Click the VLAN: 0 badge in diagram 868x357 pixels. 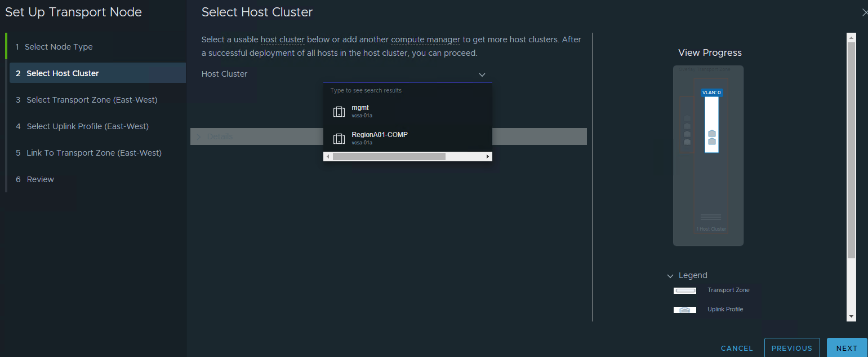(711, 92)
